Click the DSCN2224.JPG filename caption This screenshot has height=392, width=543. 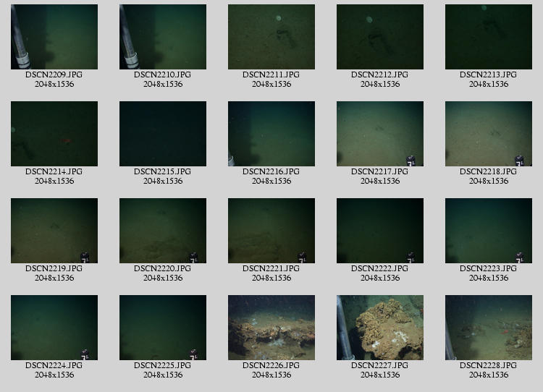pyautogui.click(x=54, y=365)
